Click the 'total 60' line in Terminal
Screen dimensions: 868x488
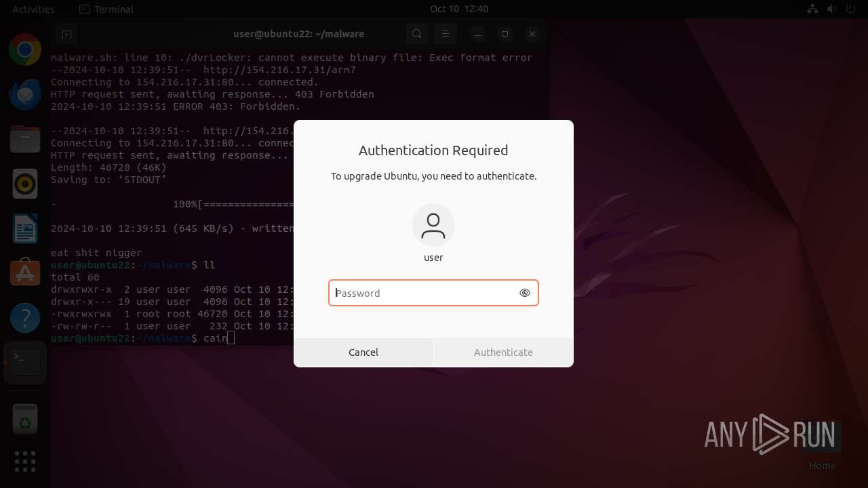pos(75,277)
